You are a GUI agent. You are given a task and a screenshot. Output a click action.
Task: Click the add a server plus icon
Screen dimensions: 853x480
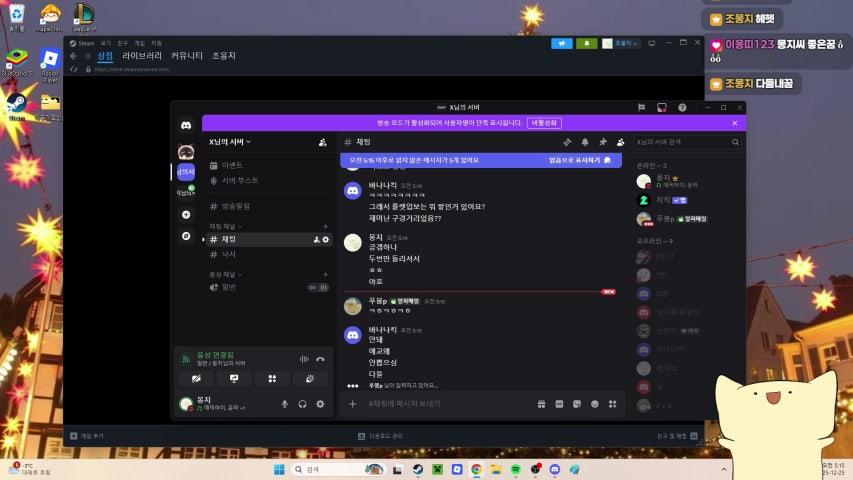pos(186,214)
